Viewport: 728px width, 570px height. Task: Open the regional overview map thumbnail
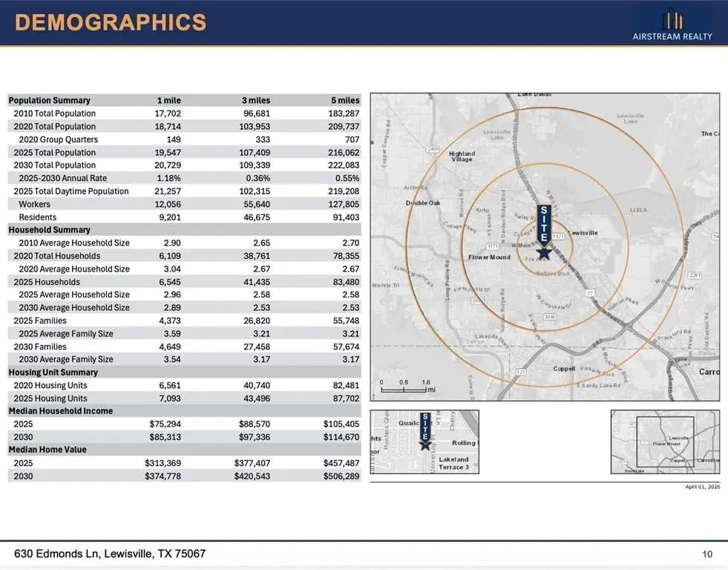click(x=665, y=442)
